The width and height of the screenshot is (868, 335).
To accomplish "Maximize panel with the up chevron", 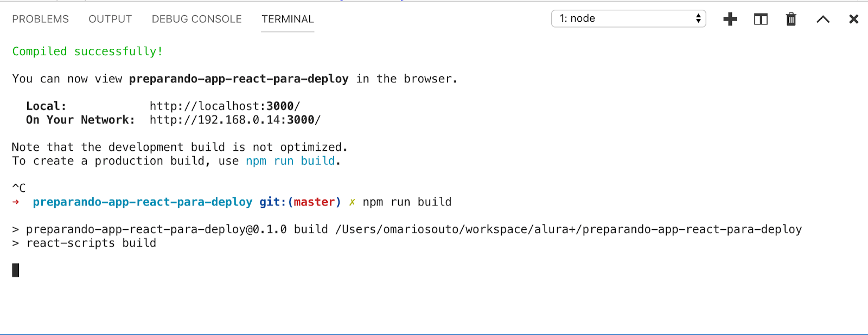I will coord(823,19).
